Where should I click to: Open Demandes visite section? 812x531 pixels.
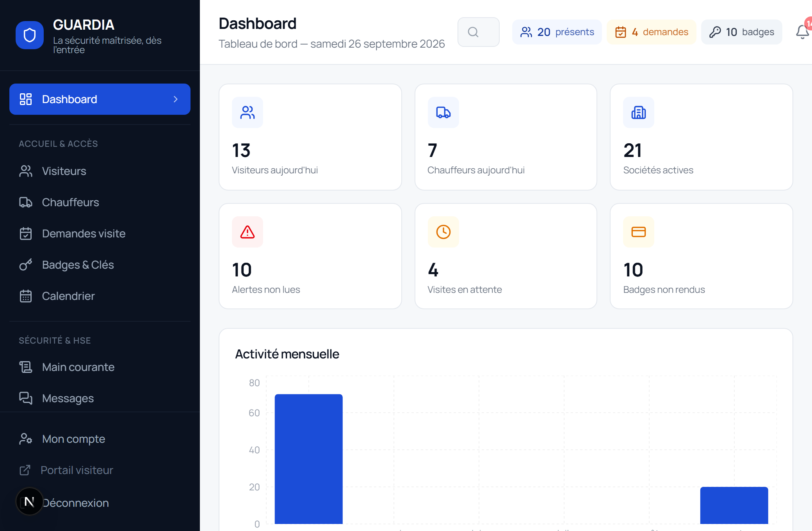[100, 233]
